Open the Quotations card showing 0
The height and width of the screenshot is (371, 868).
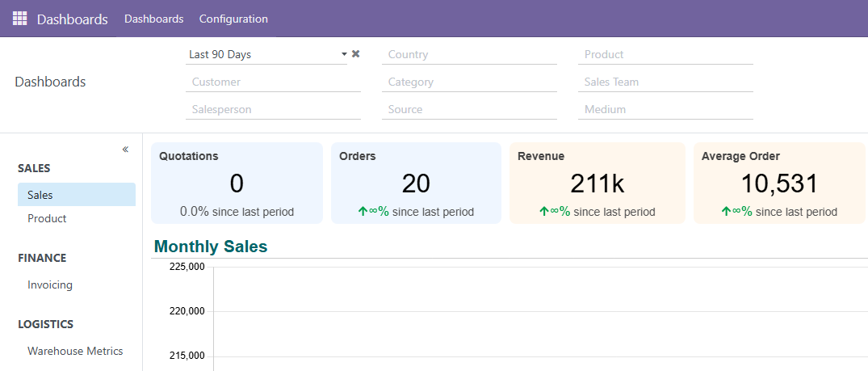coord(237,183)
